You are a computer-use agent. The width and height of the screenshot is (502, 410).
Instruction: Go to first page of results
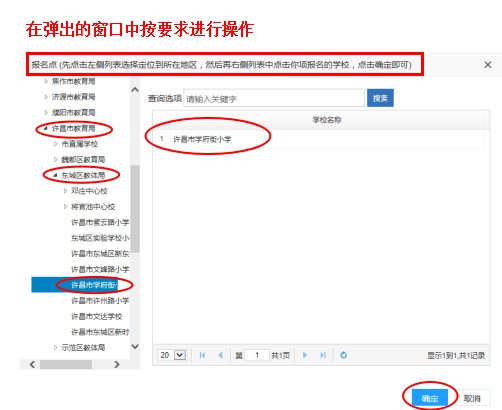pyautogui.click(x=202, y=355)
